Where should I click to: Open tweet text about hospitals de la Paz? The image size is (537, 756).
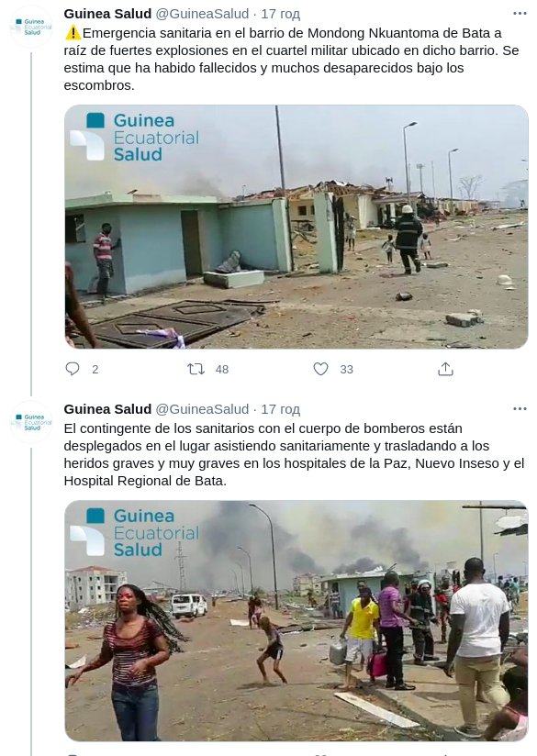coord(295,455)
